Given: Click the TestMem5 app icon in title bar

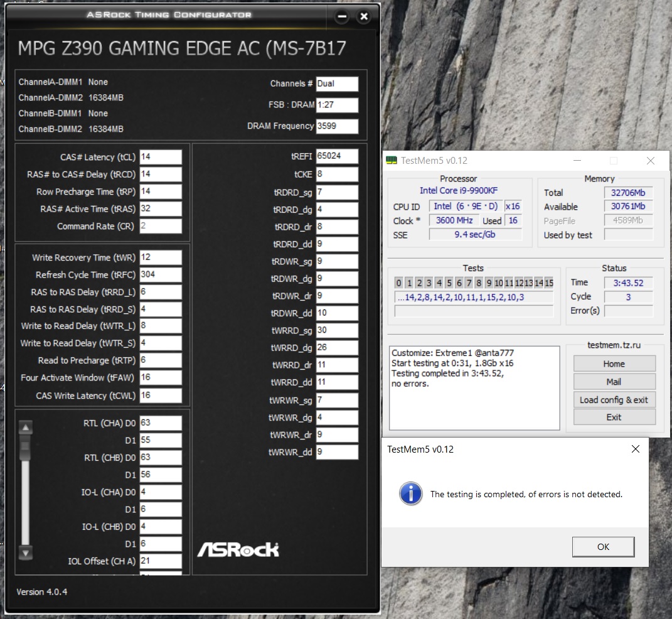Looking at the screenshot, I should coord(392,160).
